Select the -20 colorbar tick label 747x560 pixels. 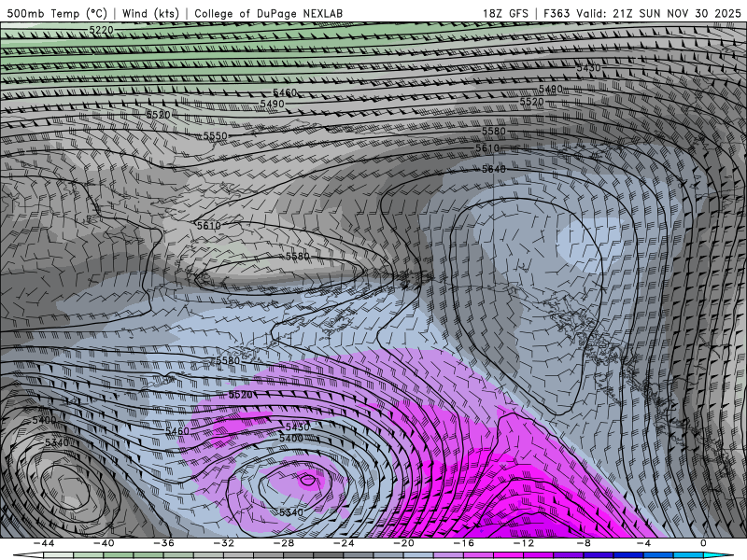tap(403, 543)
